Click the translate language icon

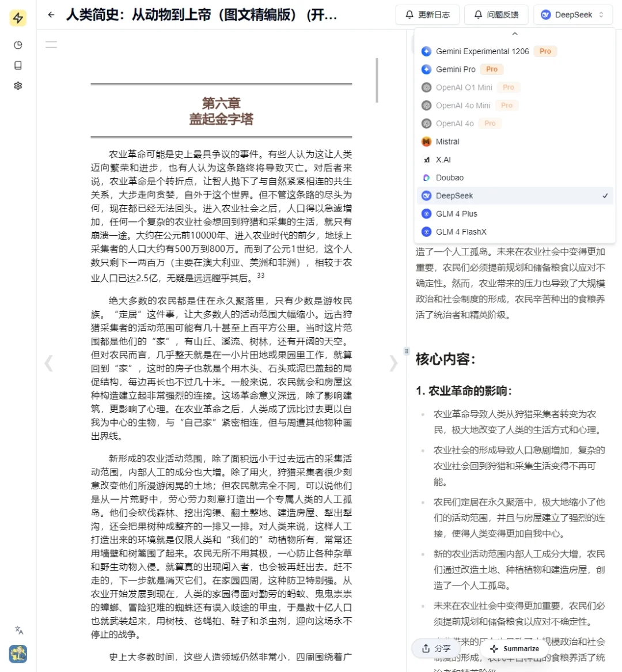tap(19, 630)
